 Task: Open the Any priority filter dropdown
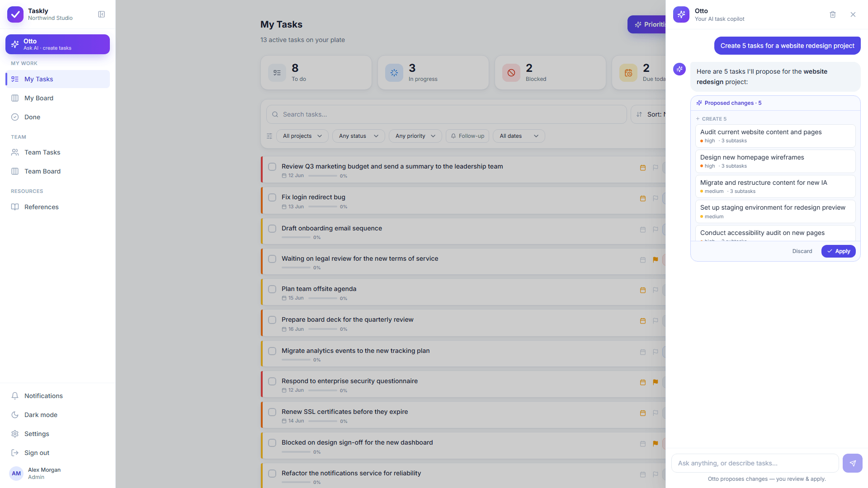415,136
